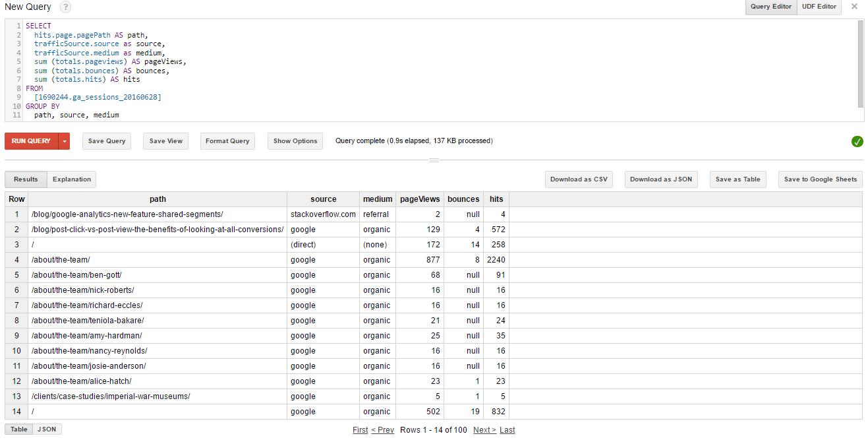The height and width of the screenshot is (440, 868).
Task: Save the current query
Action: (x=106, y=141)
